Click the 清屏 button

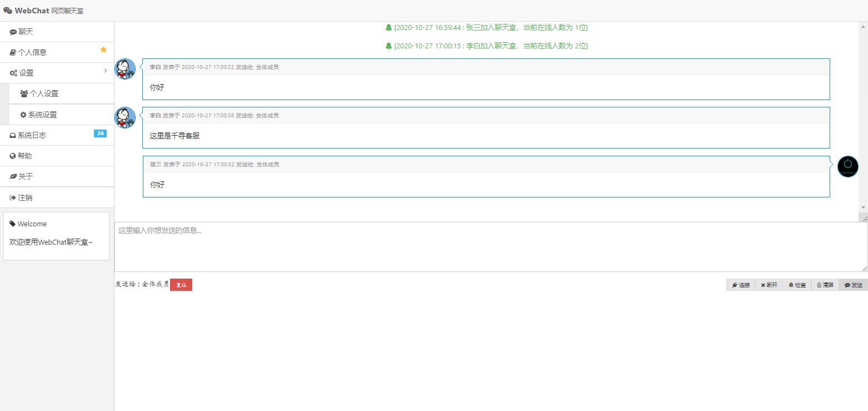tap(825, 285)
